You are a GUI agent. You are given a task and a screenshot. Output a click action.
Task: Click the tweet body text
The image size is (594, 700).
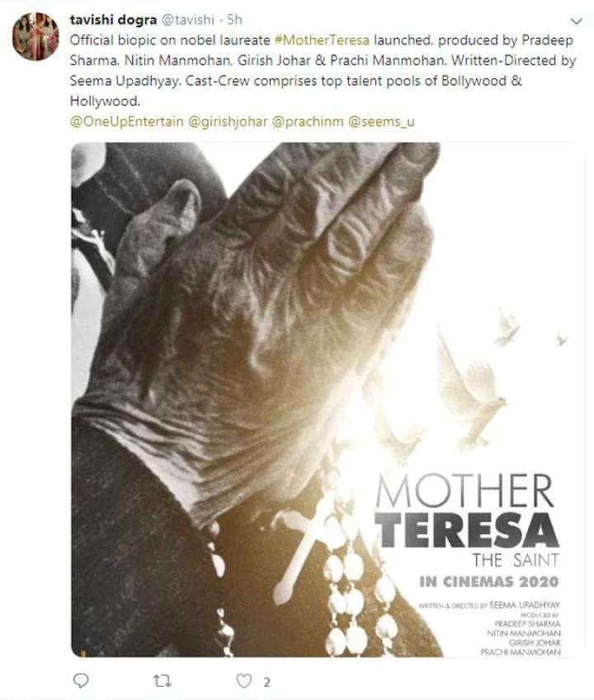click(x=323, y=70)
